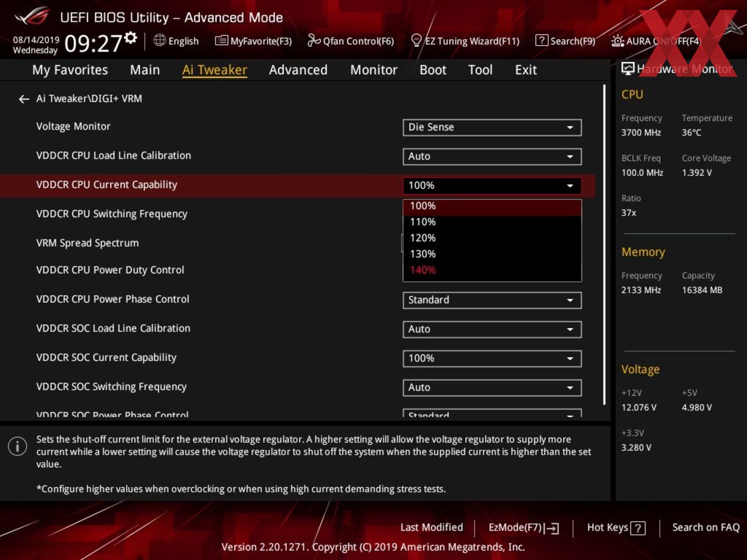The height and width of the screenshot is (560, 747).
Task: Click the back arrow next to Ai Tweaker\DIGI+ VRM
Action: [x=24, y=99]
